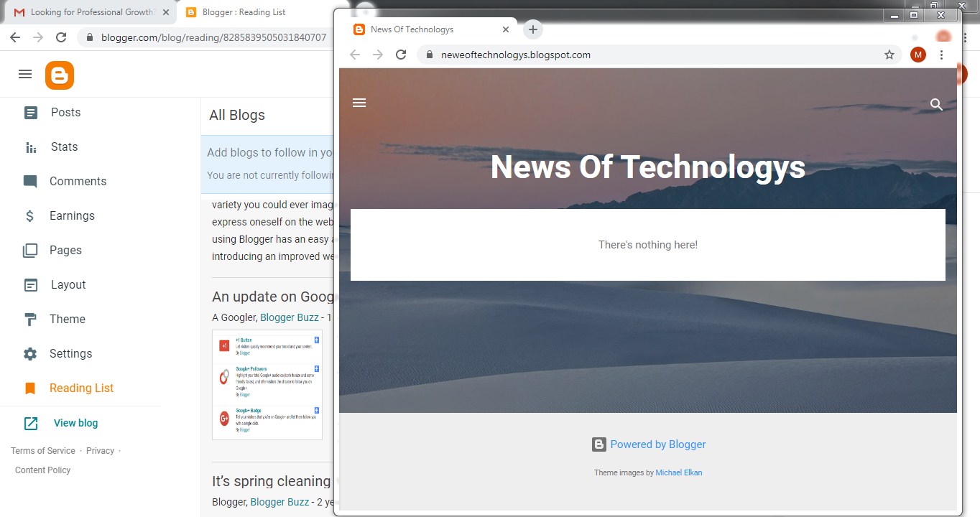Open the Blogger hamburger menu in back window
This screenshot has width=980, height=517.
point(25,74)
